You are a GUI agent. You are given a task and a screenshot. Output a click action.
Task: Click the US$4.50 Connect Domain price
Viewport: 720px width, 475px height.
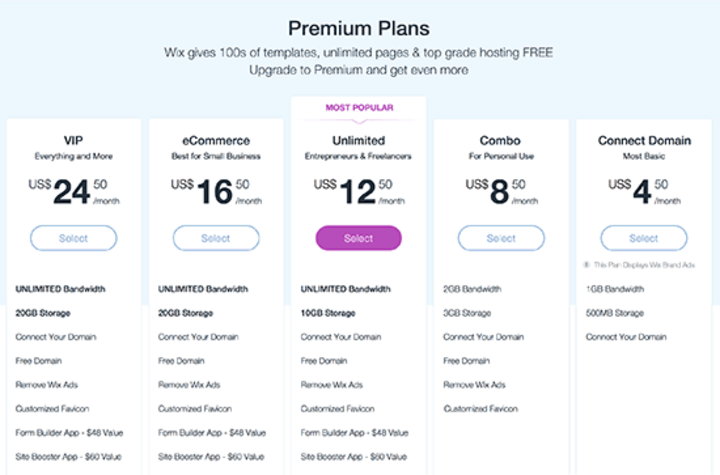coord(644,191)
